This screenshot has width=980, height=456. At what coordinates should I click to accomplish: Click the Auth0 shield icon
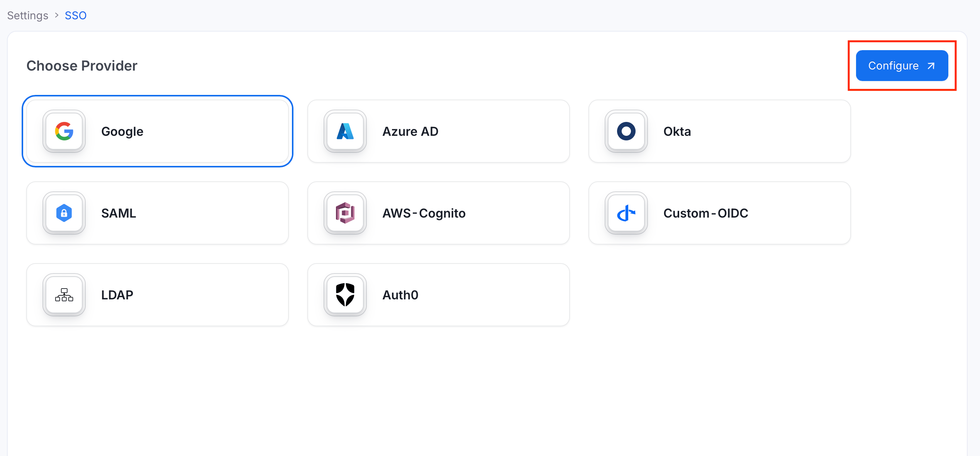point(345,295)
